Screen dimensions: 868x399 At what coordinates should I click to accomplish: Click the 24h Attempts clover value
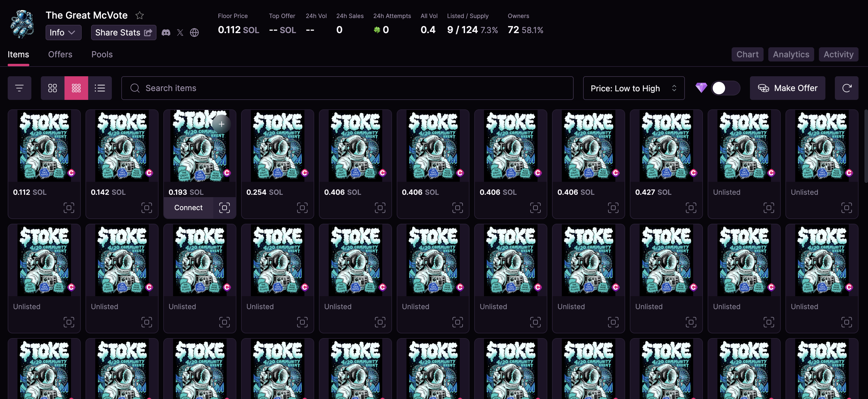pos(381,30)
